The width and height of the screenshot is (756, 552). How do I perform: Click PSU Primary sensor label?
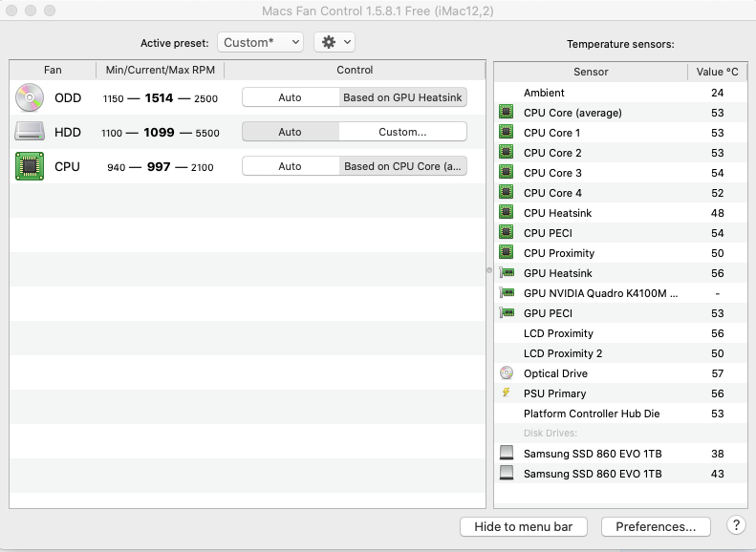point(555,393)
